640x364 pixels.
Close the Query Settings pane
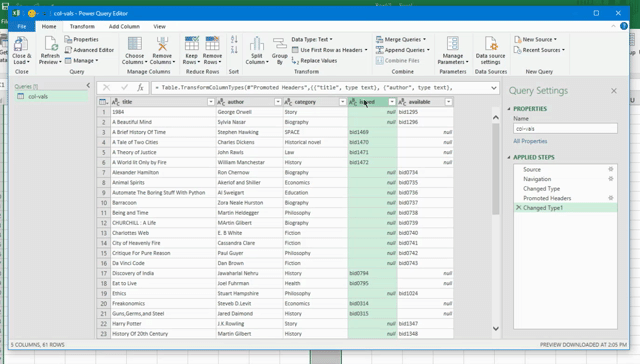(x=614, y=91)
